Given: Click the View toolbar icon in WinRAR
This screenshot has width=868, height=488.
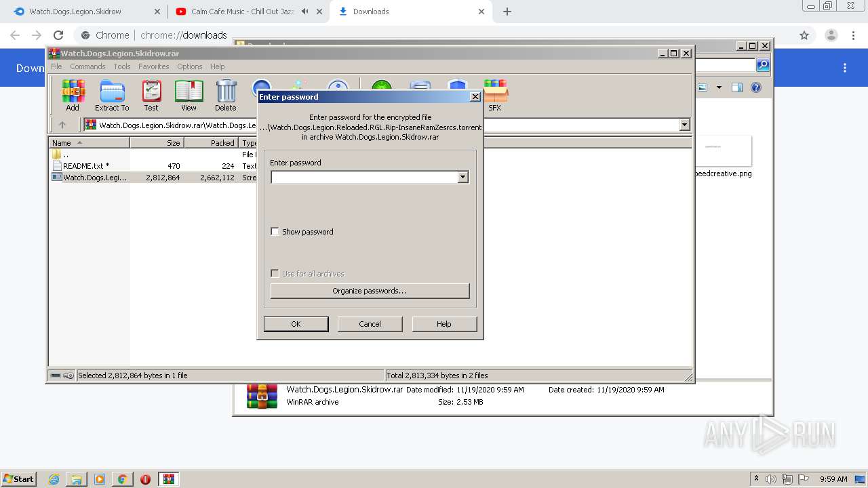Looking at the screenshot, I should pos(189,95).
